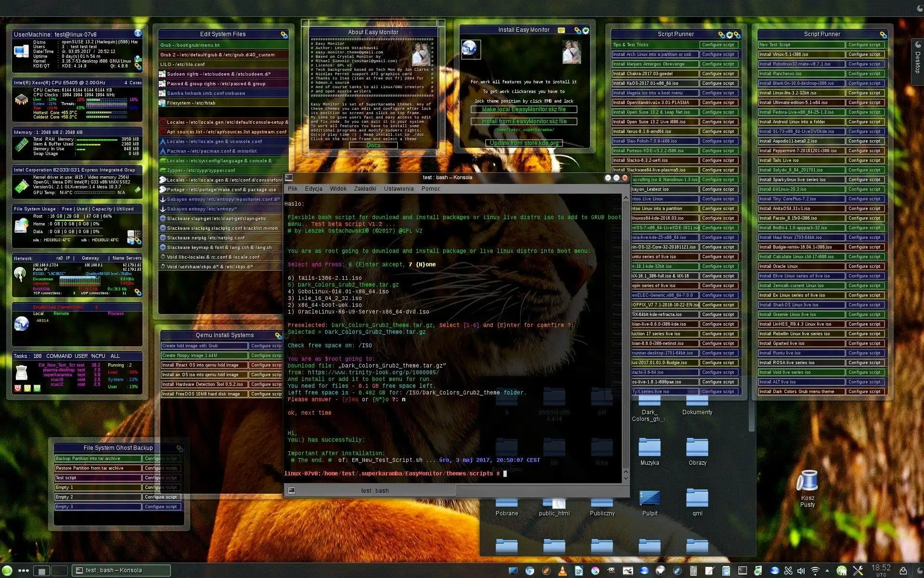
Task: Run 'Install FreeDOS 10MB hard disk image'
Action: click(204, 394)
